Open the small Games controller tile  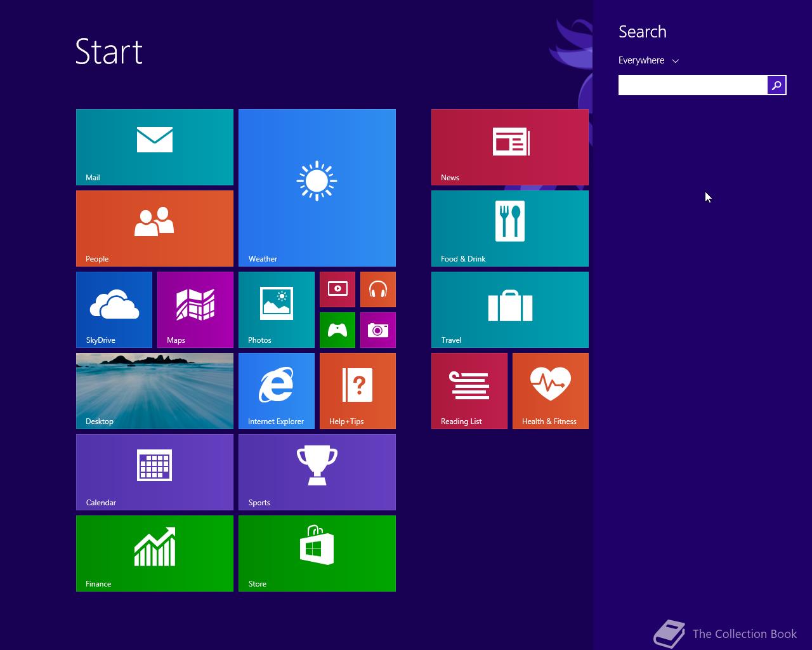click(337, 330)
